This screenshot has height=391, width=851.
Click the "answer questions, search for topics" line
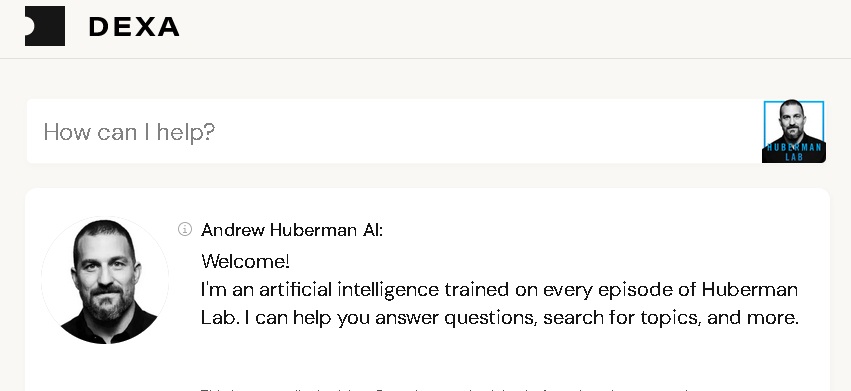(500, 318)
